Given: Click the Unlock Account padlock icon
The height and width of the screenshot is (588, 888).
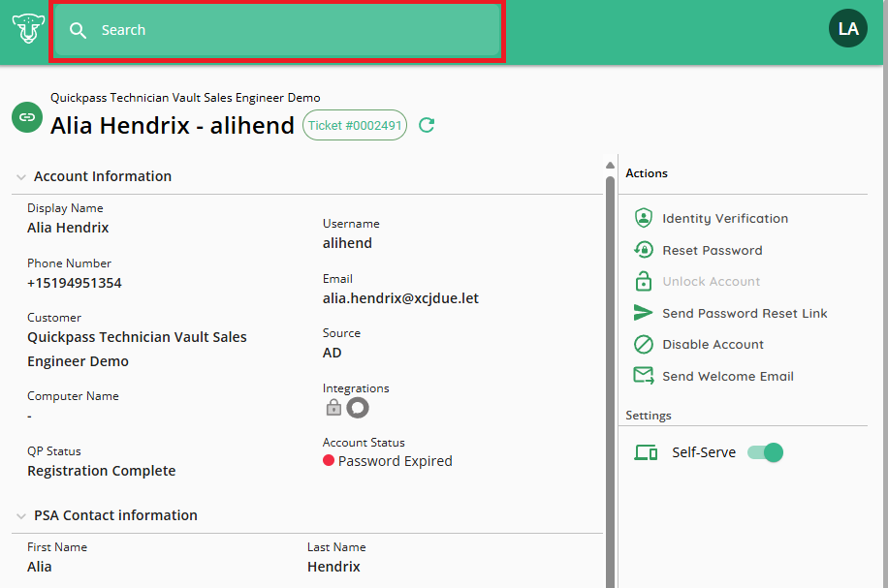Looking at the screenshot, I should coord(644,281).
